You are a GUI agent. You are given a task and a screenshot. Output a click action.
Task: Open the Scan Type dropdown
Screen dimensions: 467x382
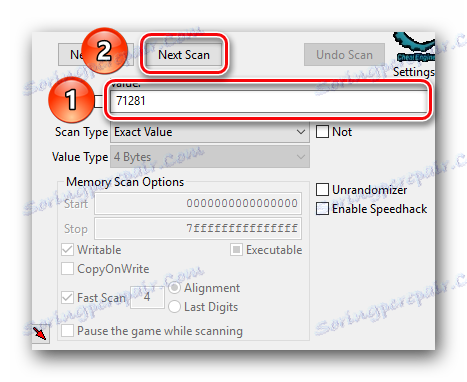[210, 132]
